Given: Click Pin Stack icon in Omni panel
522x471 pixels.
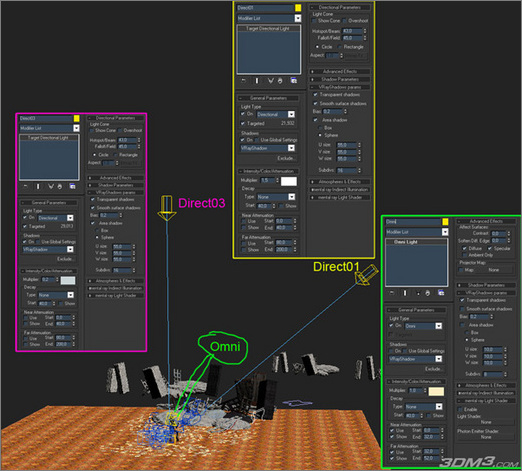Looking at the screenshot, I should [392, 293].
